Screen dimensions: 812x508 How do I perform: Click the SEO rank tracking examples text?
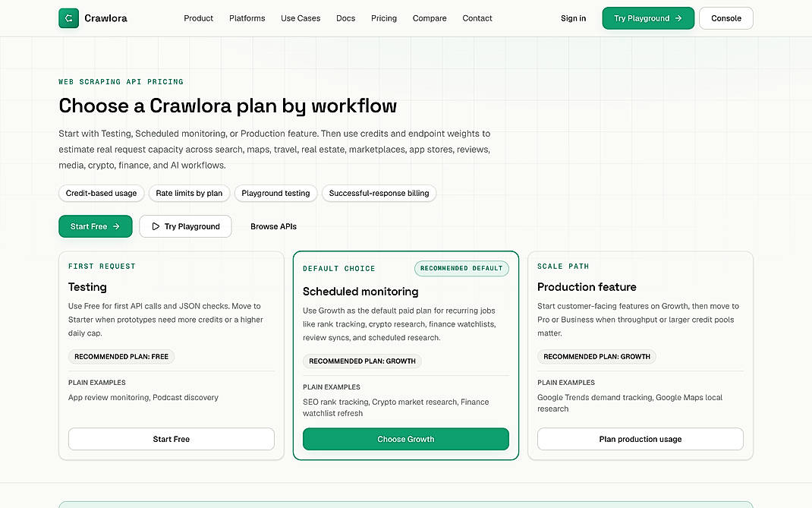point(395,408)
